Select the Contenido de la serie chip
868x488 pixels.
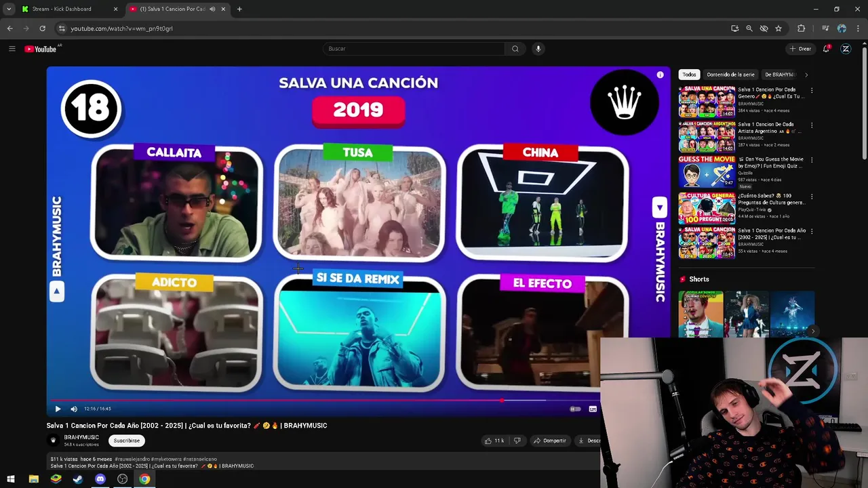pos(730,75)
